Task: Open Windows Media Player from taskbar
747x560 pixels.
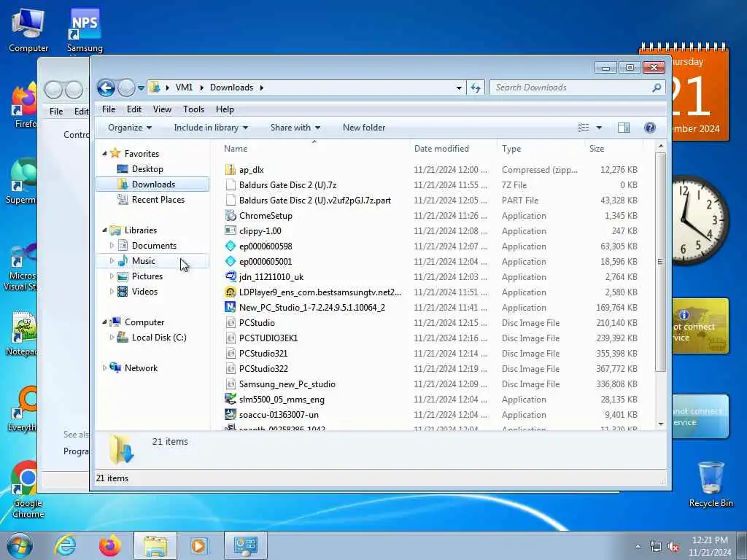Action: [198, 545]
